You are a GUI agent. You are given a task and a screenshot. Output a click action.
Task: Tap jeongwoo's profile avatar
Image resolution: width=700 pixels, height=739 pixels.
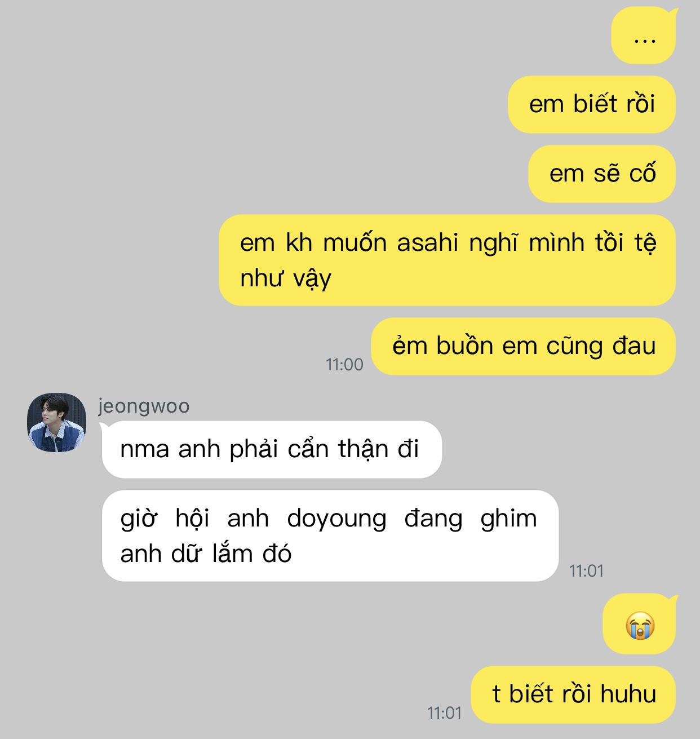click(56, 422)
